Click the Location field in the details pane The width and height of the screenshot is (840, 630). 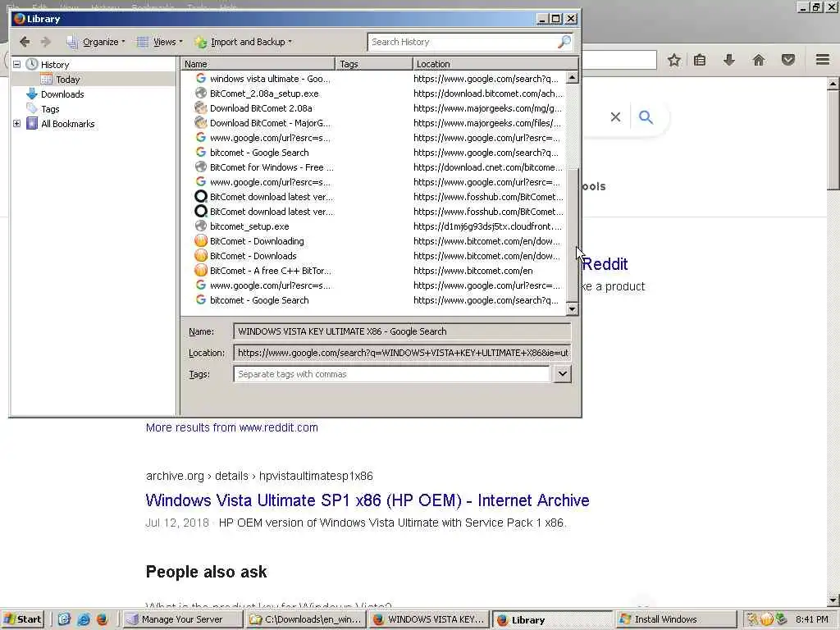[402, 353]
